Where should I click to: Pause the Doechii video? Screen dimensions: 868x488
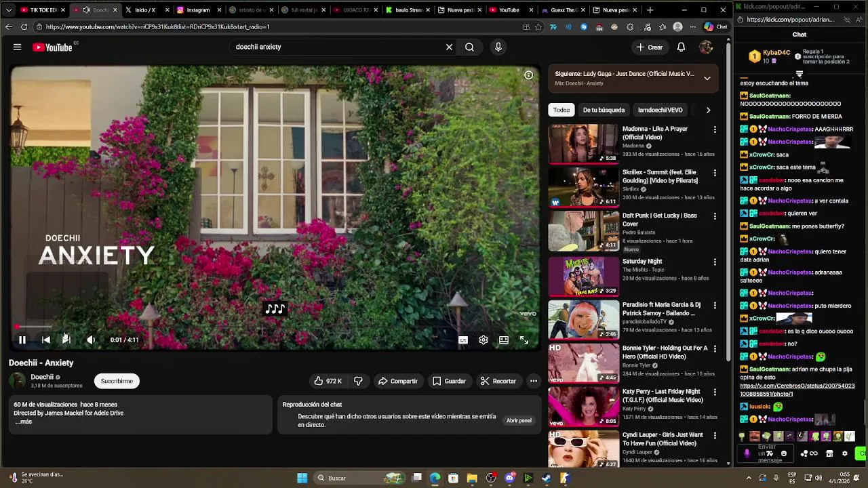point(22,340)
